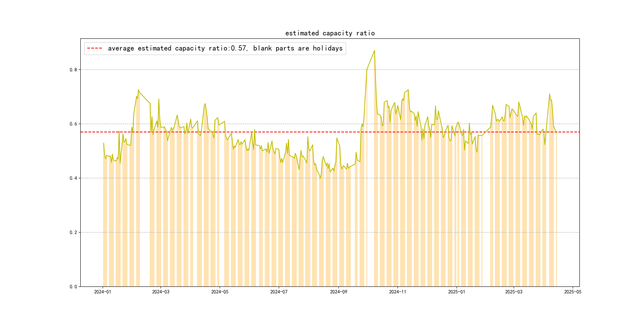
Task: Click the highest peak of the line in October 2024
Action: (374, 50)
